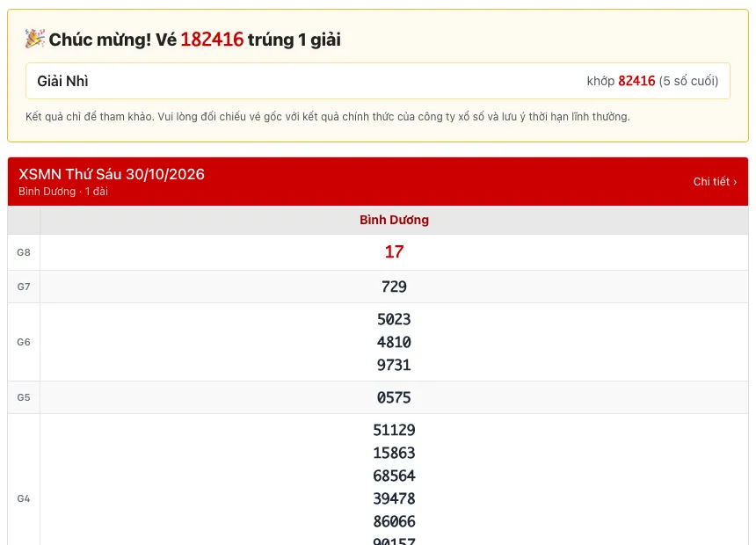The image size is (756, 545).
Task: Select the G7 result 729
Action: [x=394, y=287]
